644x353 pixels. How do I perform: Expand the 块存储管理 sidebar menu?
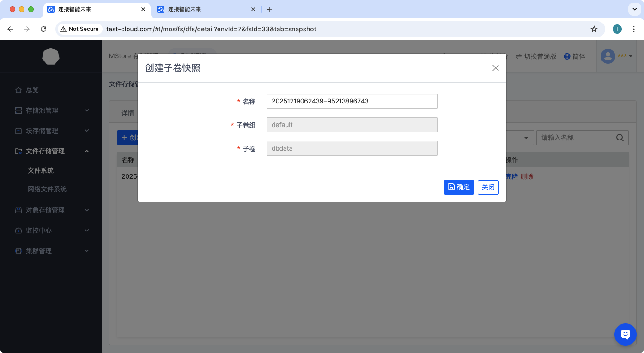point(51,131)
